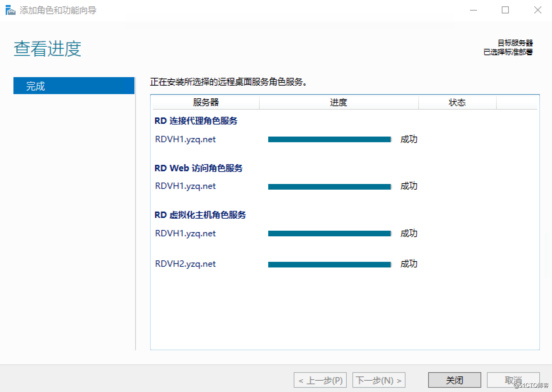Click progress bar for RD 连接代理 RDVH1
Screen dimensions: 552x392
coord(330,139)
